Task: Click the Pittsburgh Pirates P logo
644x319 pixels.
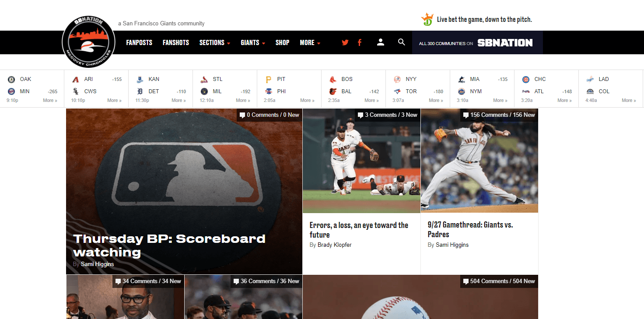Action: 269,79
